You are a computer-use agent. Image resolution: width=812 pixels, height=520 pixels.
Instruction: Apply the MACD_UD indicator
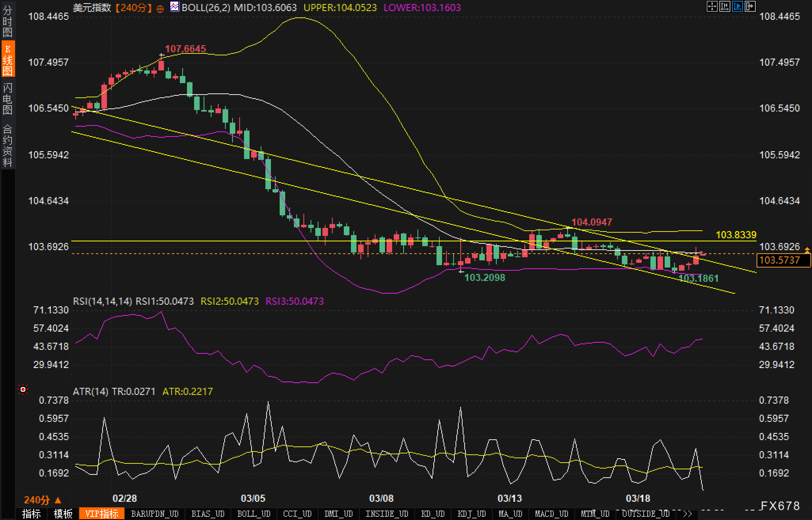pyautogui.click(x=551, y=514)
